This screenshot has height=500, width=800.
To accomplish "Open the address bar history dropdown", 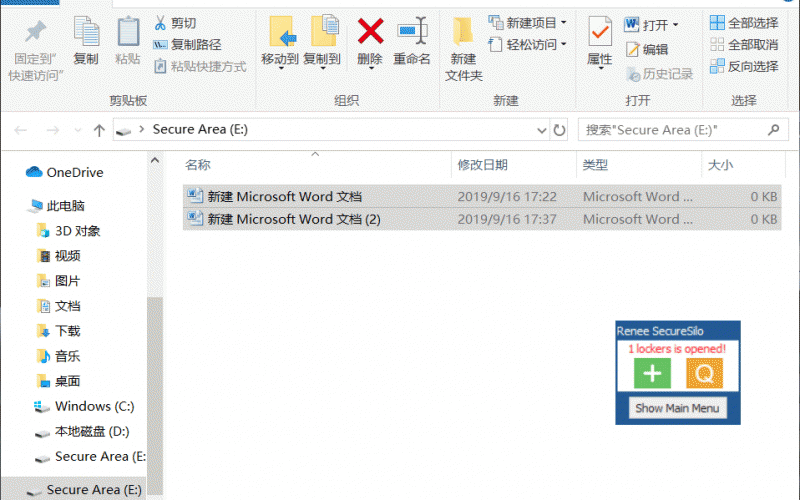I will point(542,131).
